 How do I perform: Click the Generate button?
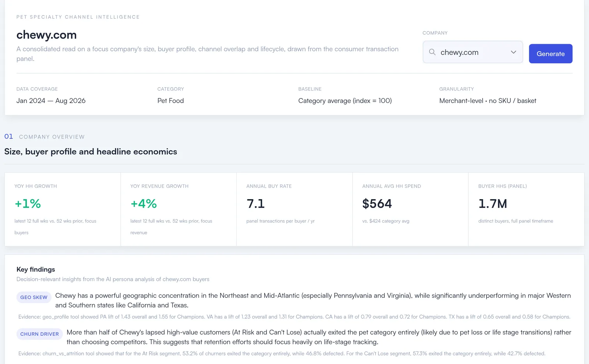click(x=550, y=54)
